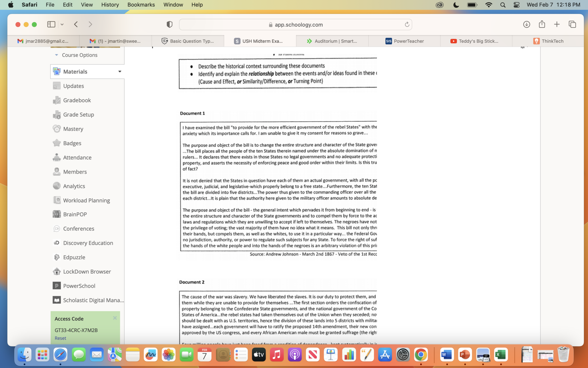Viewport: 588px width, 368px height.
Task: Open Attendance from the sidebar
Action: click(x=77, y=157)
